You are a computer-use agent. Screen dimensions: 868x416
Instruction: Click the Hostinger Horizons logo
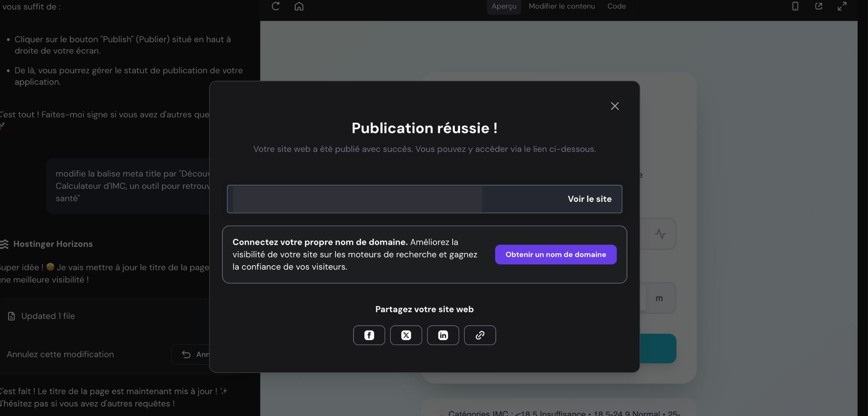click(x=5, y=244)
